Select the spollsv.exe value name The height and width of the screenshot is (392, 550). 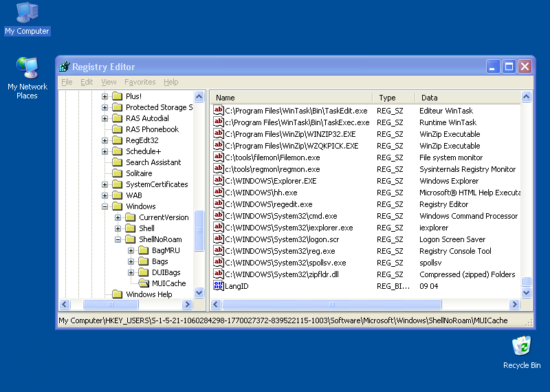point(285,263)
